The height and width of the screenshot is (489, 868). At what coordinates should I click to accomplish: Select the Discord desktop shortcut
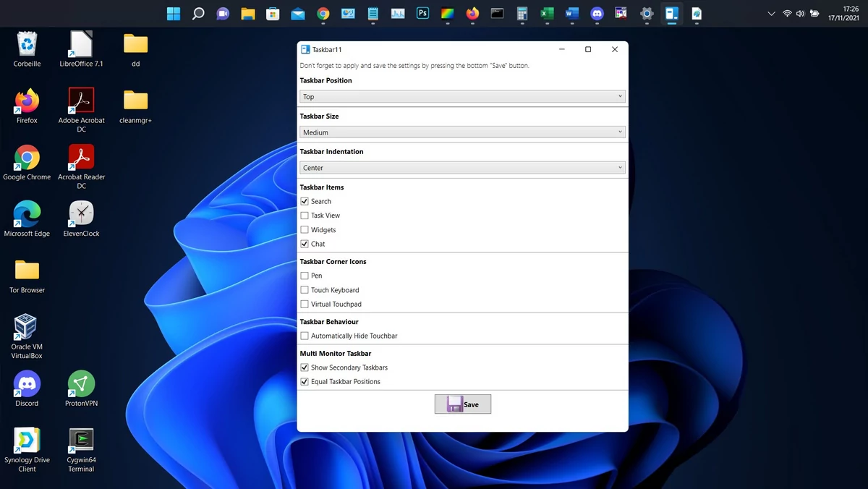pyautogui.click(x=27, y=388)
